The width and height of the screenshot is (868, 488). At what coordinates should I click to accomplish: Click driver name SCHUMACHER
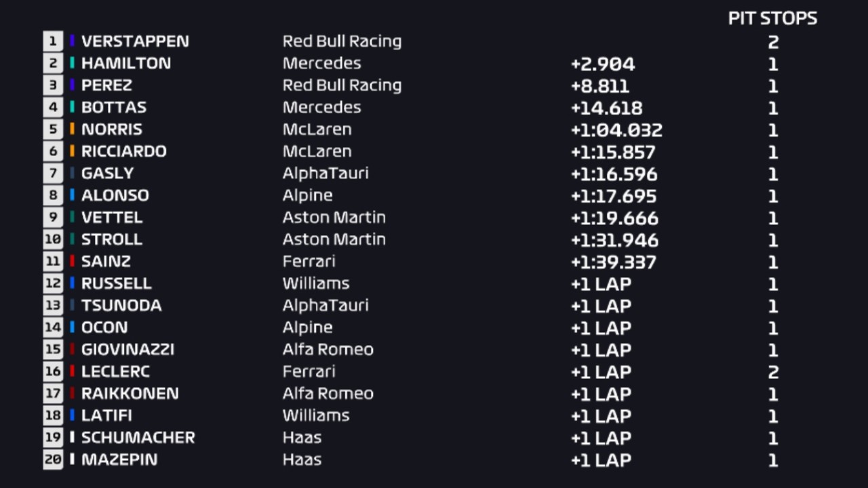(138, 437)
